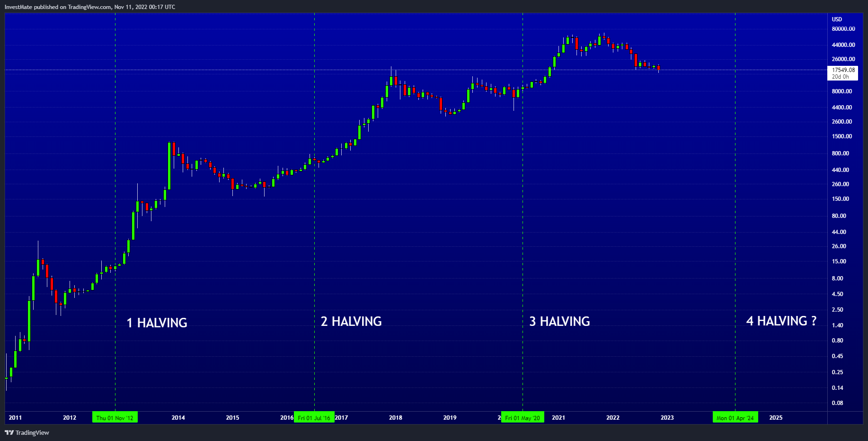The width and height of the screenshot is (868, 441).
Task: Click the 1500.00 price axis label
Action: point(842,136)
